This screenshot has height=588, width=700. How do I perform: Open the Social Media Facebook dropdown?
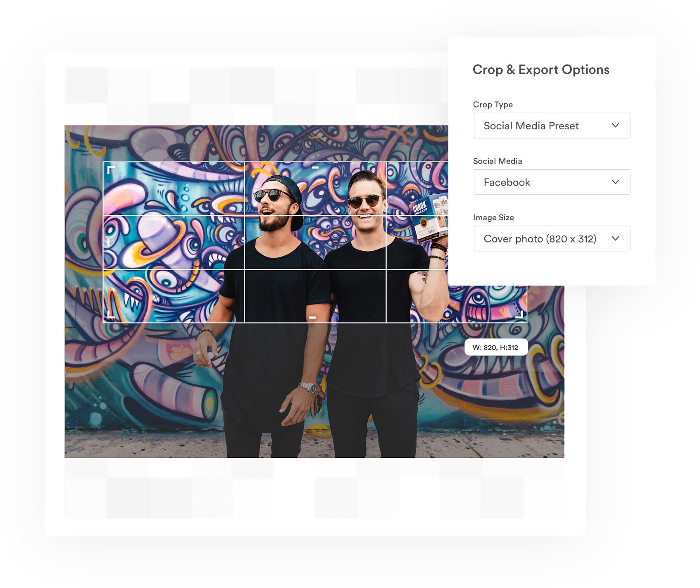point(552,182)
